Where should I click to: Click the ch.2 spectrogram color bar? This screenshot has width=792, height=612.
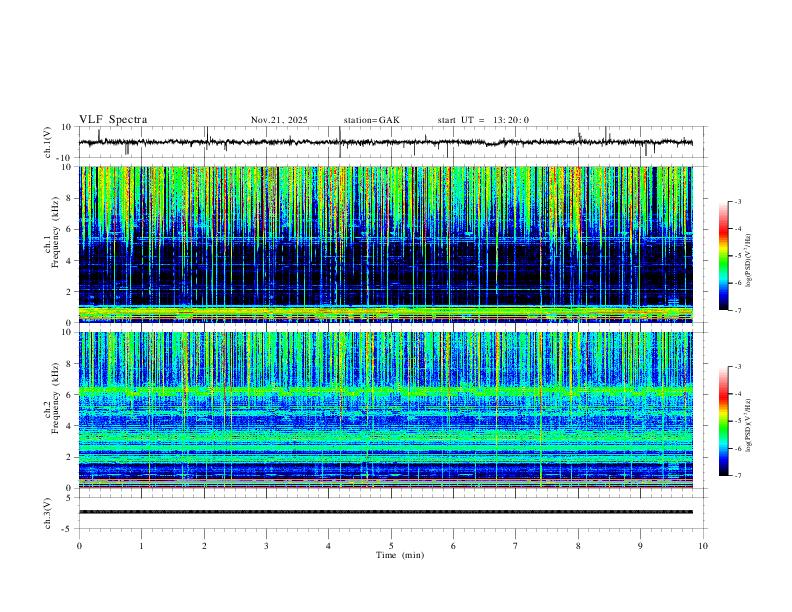point(724,421)
